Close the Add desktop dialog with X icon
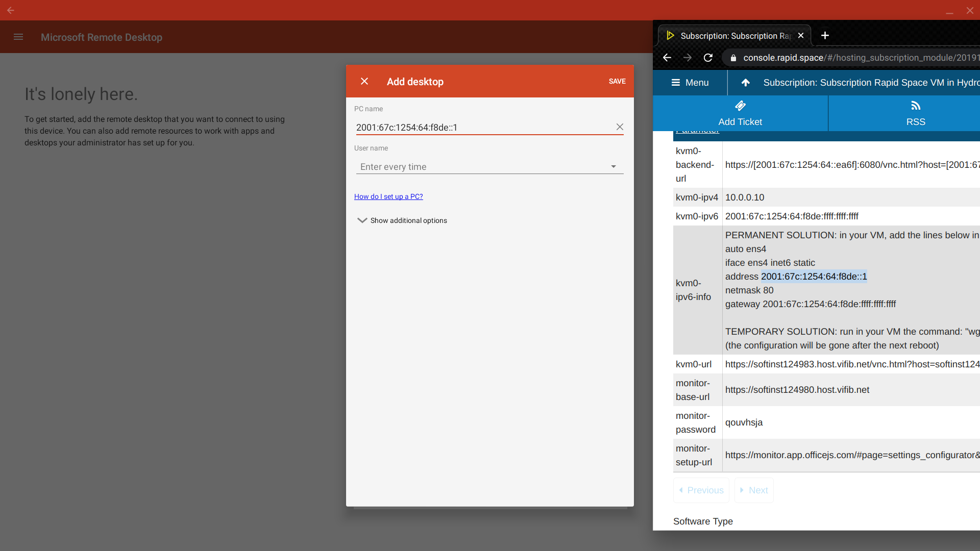The height and width of the screenshot is (551, 980). 364,82
